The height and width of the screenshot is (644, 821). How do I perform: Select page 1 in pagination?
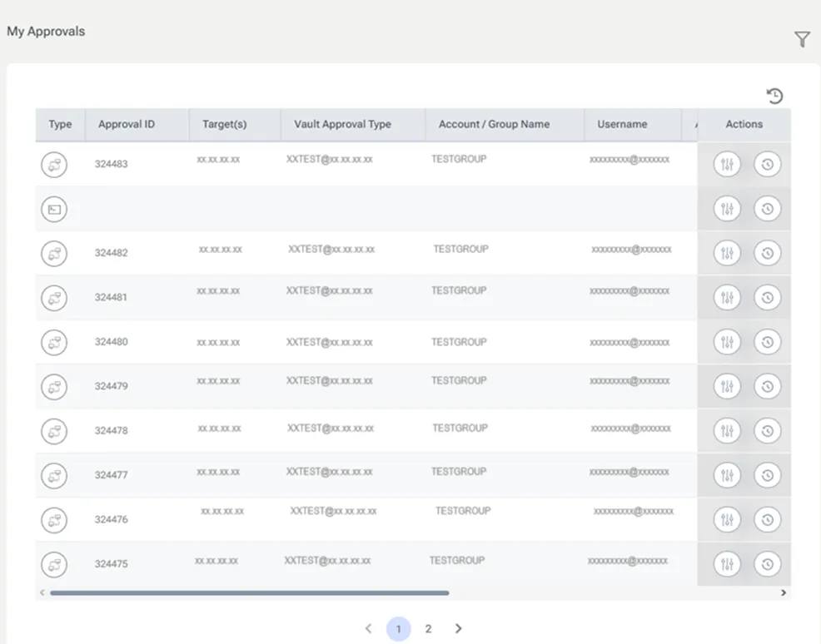[x=399, y=629]
